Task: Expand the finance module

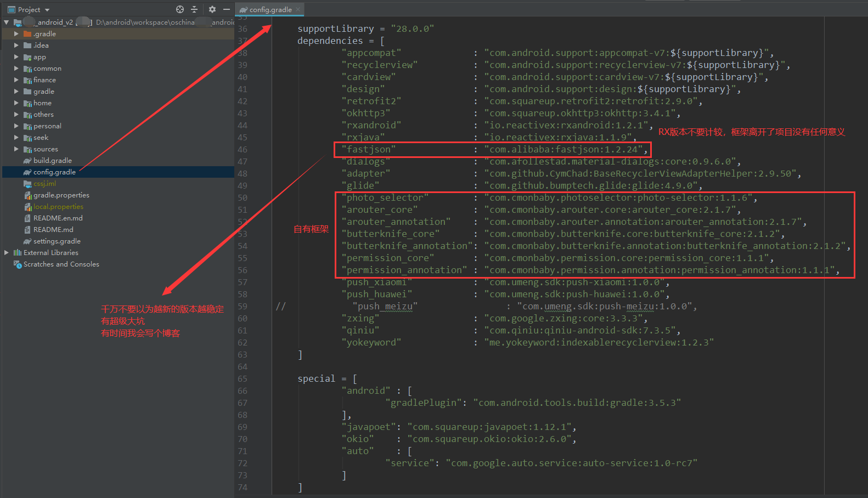Action: [x=16, y=80]
